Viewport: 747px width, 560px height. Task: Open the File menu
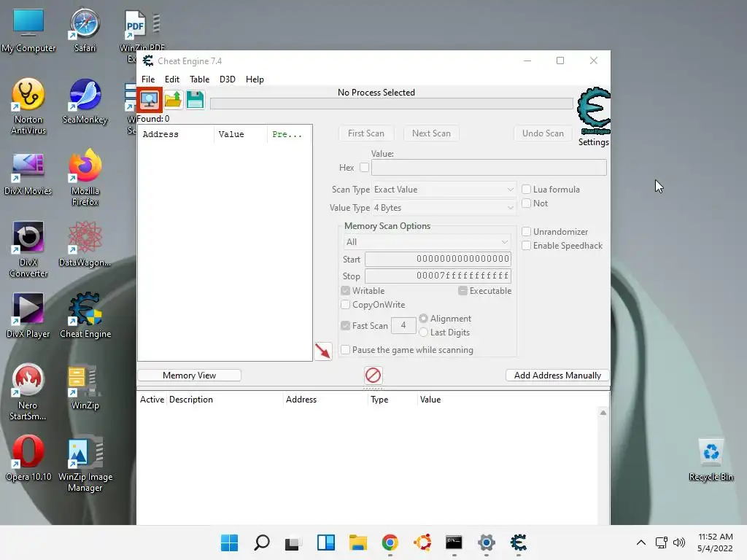(x=148, y=79)
